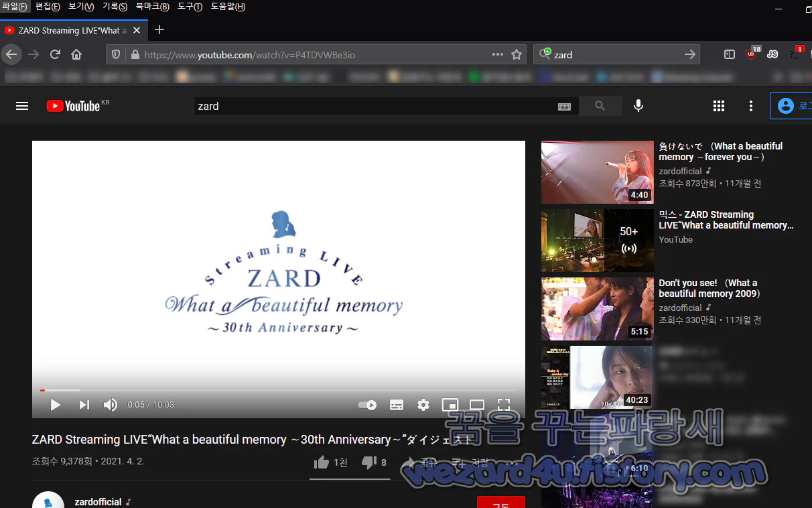Image resolution: width=812 pixels, height=508 pixels.
Task: Switch to miniplayer mode
Action: point(450,405)
